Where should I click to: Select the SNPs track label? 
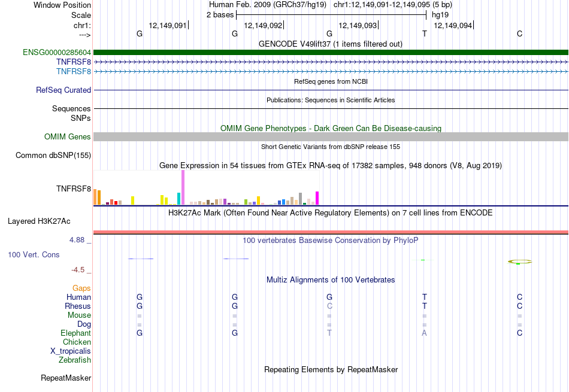(81, 118)
